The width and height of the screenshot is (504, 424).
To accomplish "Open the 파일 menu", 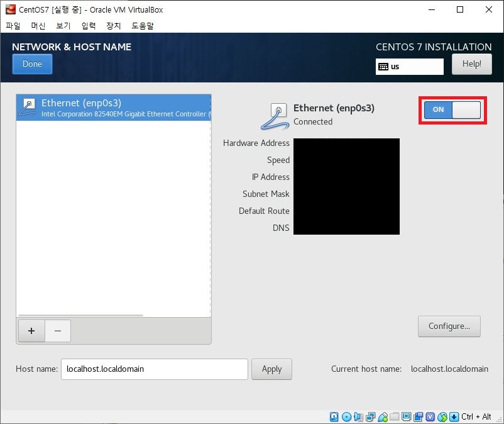I will click(13, 25).
